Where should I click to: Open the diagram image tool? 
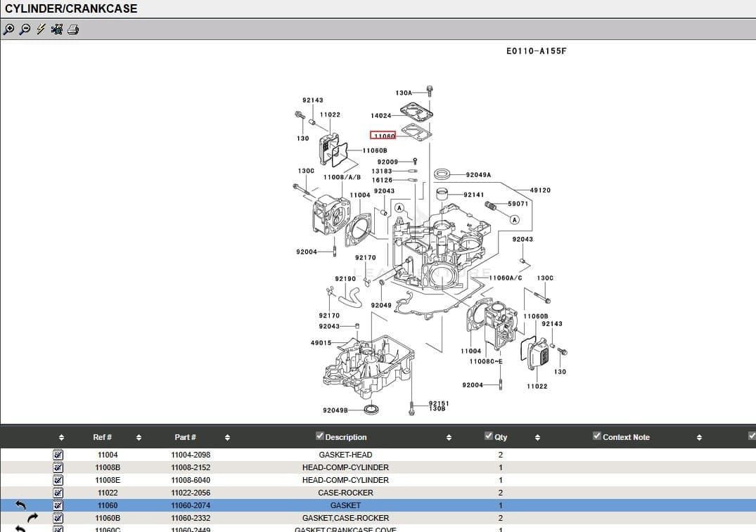[56, 30]
